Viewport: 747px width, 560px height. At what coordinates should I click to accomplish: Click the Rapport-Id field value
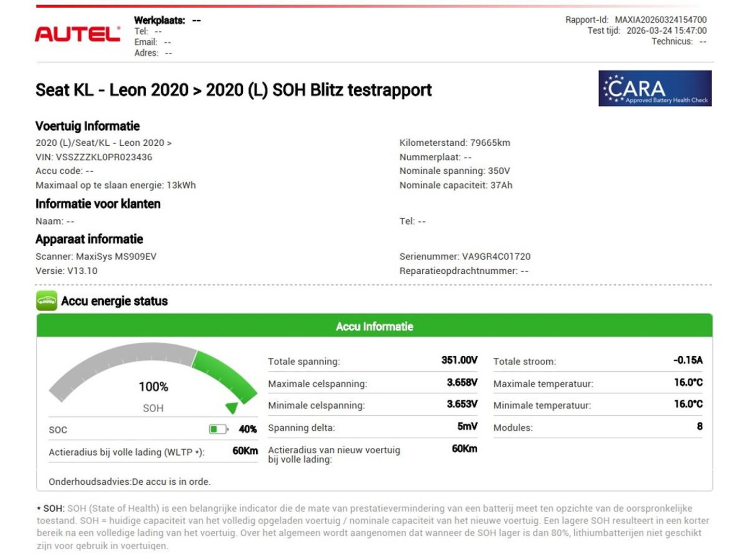coord(660,20)
